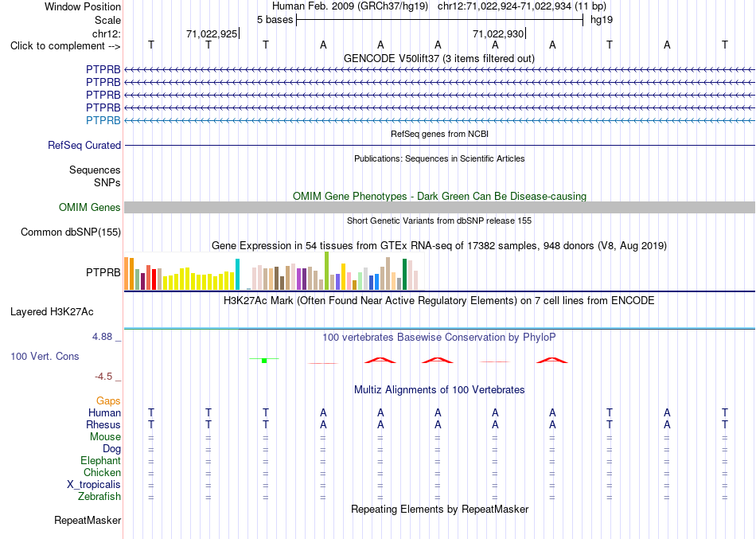Viewport: 756px width, 539px height.
Task: Select the Mouse species label
Action: [x=105, y=437]
